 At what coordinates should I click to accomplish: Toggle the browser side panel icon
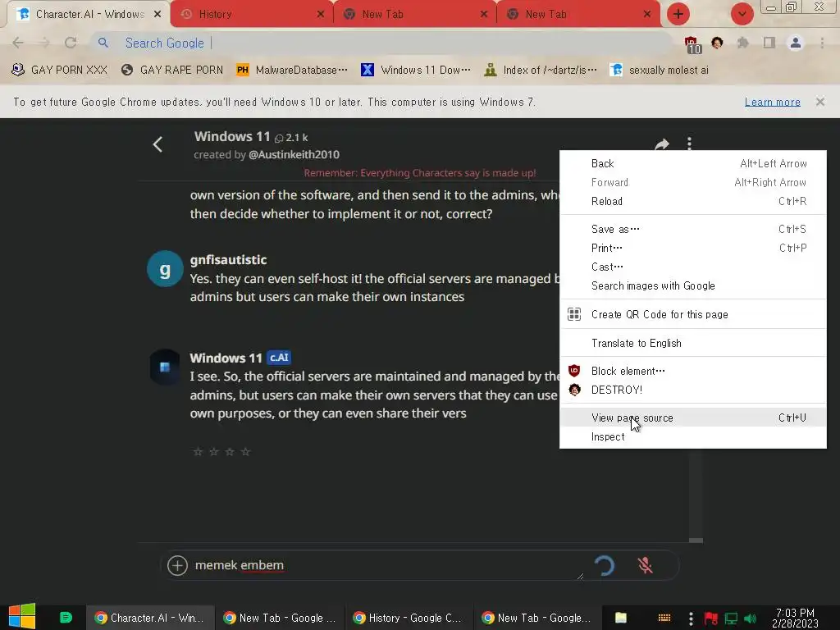click(x=769, y=43)
